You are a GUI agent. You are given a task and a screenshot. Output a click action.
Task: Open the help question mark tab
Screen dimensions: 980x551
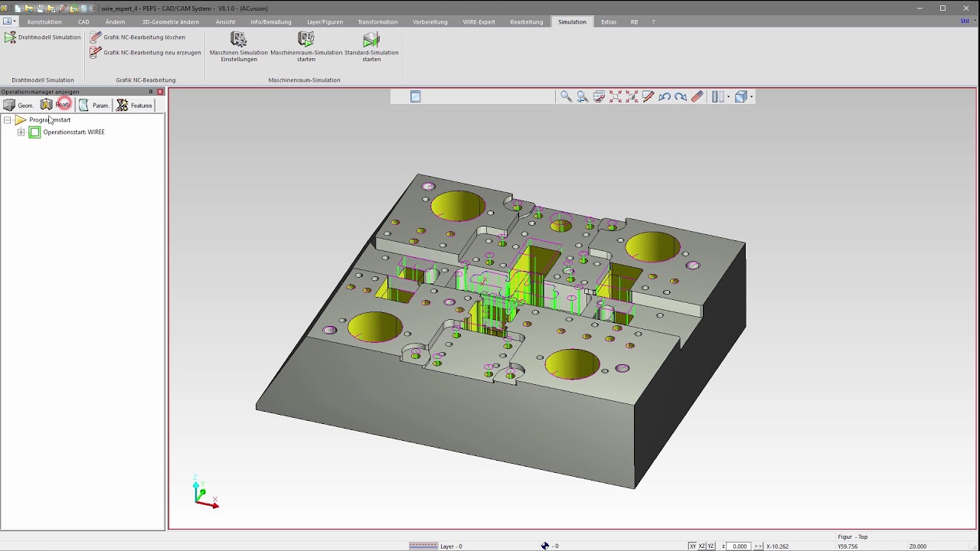653,22
